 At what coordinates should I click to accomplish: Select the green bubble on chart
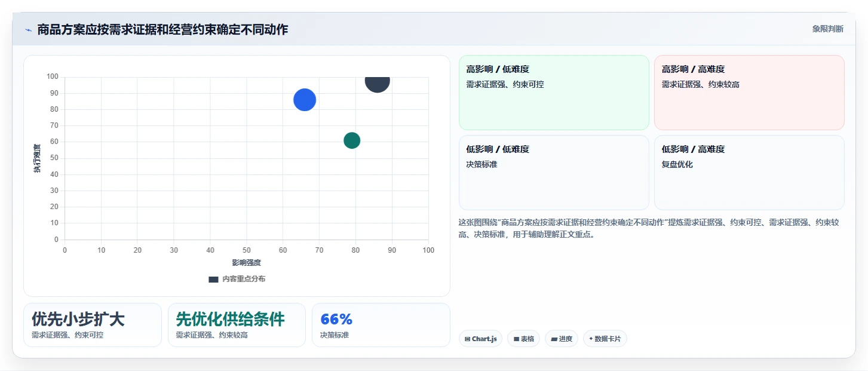(x=352, y=140)
